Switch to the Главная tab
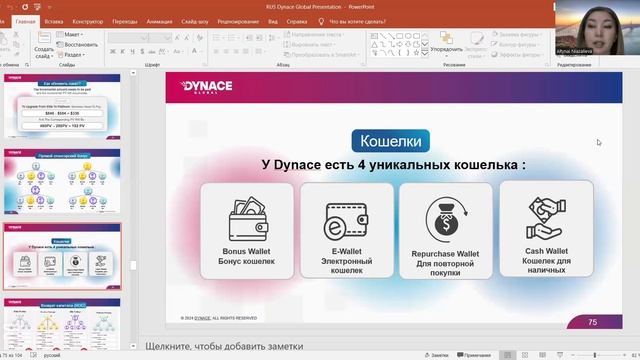The height and width of the screenshot is (360, 640). tap(25, 22)
